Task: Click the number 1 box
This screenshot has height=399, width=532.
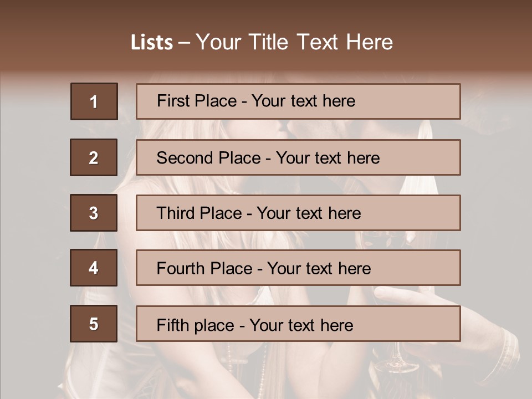Action: [94, 101]
